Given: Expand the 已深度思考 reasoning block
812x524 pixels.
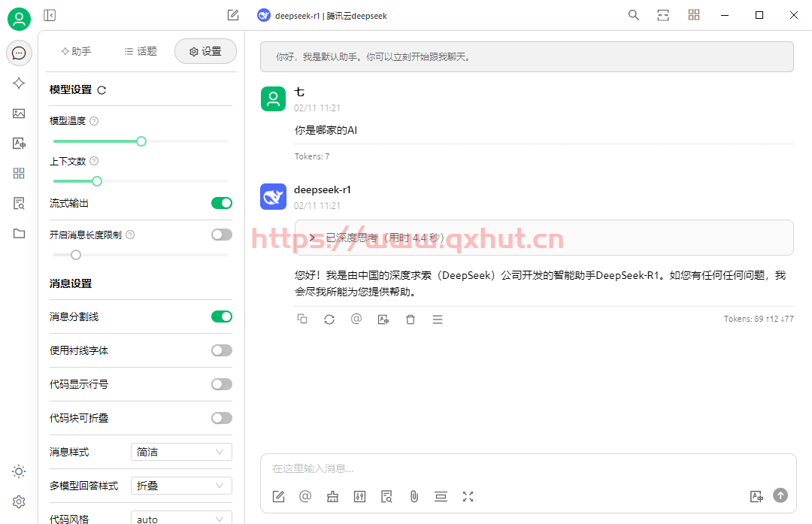Looking at the screenshot, I should (544, 238).
